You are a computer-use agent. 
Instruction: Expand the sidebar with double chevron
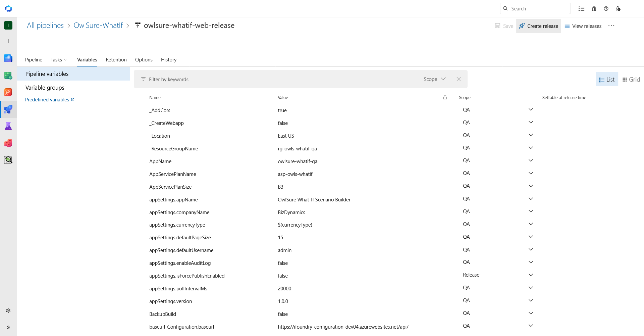(x=8, y=328)
